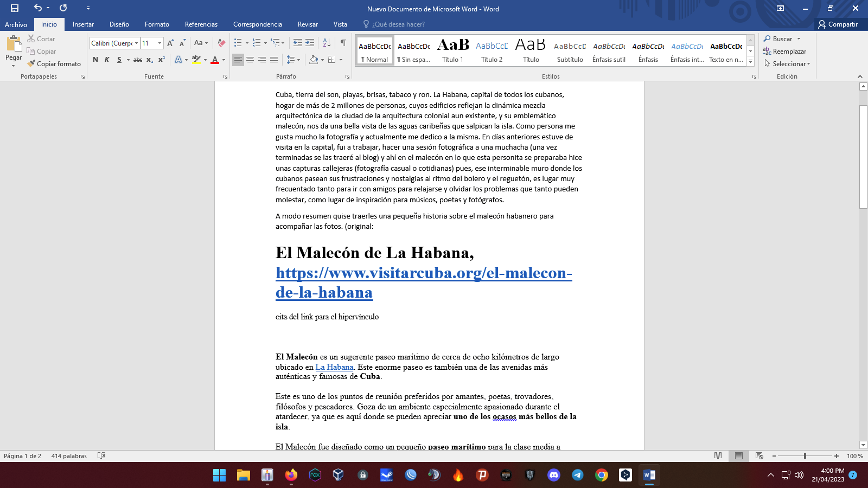
Task: Undo the last action
Action: (x=37, y=8)
